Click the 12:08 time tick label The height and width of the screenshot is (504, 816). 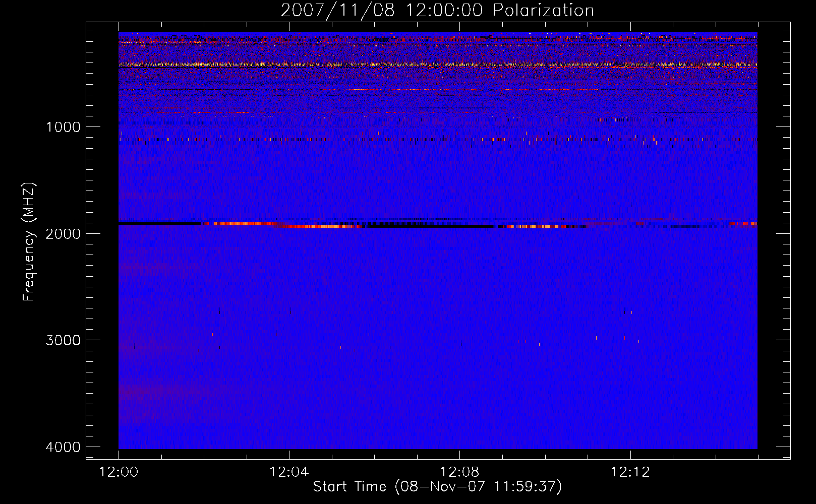[x=459, y=472]
